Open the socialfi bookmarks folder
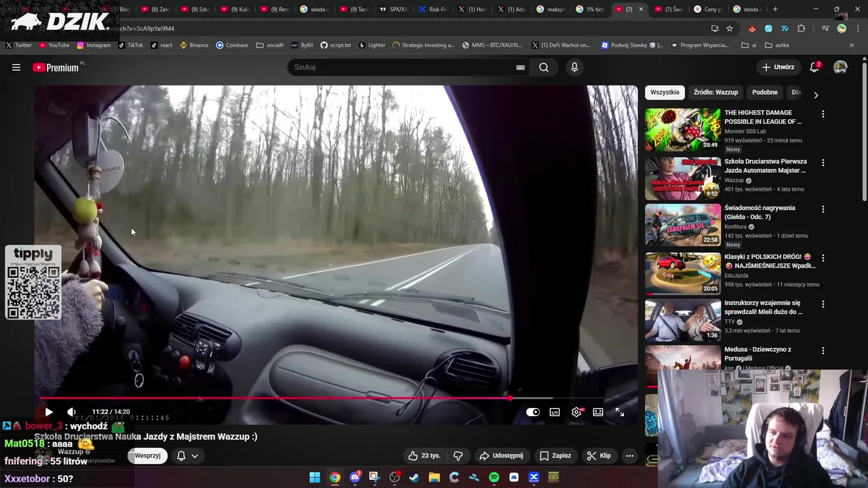This screenshot has height=488, width=868. 270,45
